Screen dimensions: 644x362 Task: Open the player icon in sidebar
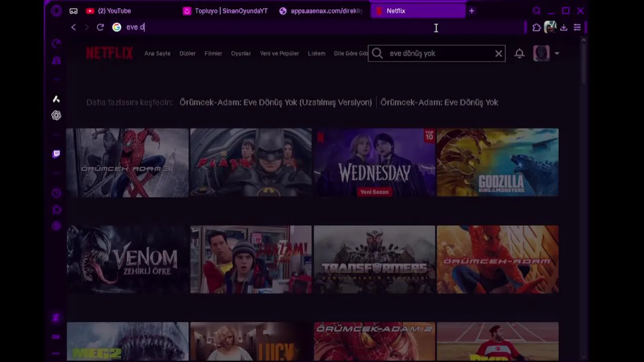click(x=56, y=210)
